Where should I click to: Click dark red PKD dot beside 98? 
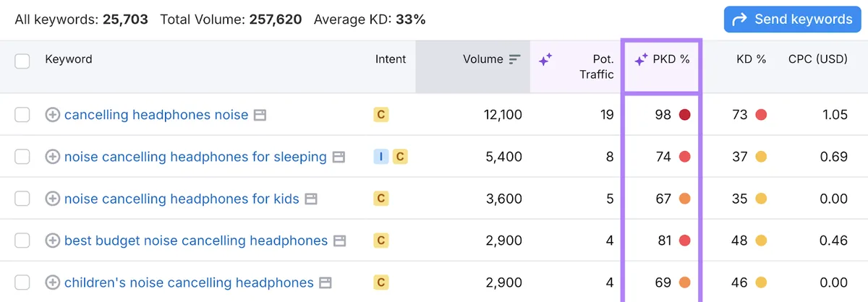[684, 115]
